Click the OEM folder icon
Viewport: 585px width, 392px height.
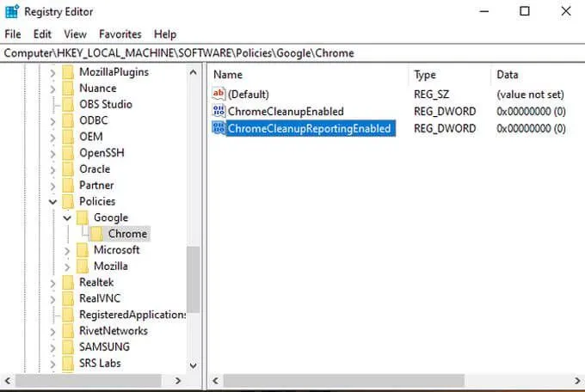[68, 137]
